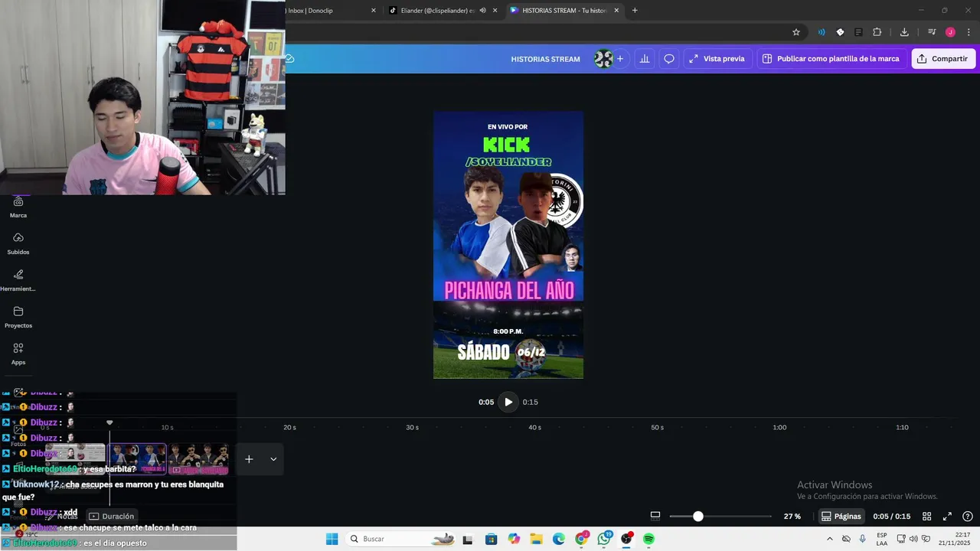Click the timeline playhead marker
Screen dimensions: 980x551
click(x=109, y=422)
